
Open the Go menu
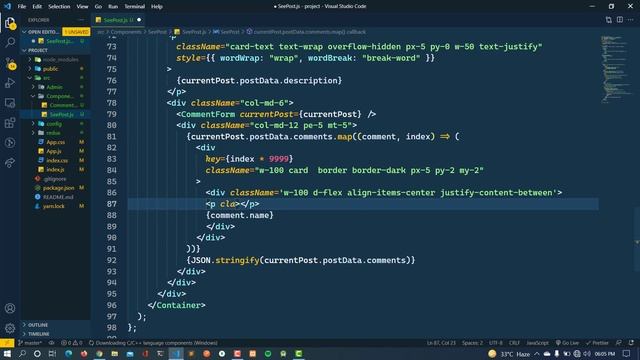tap(98, 7)
